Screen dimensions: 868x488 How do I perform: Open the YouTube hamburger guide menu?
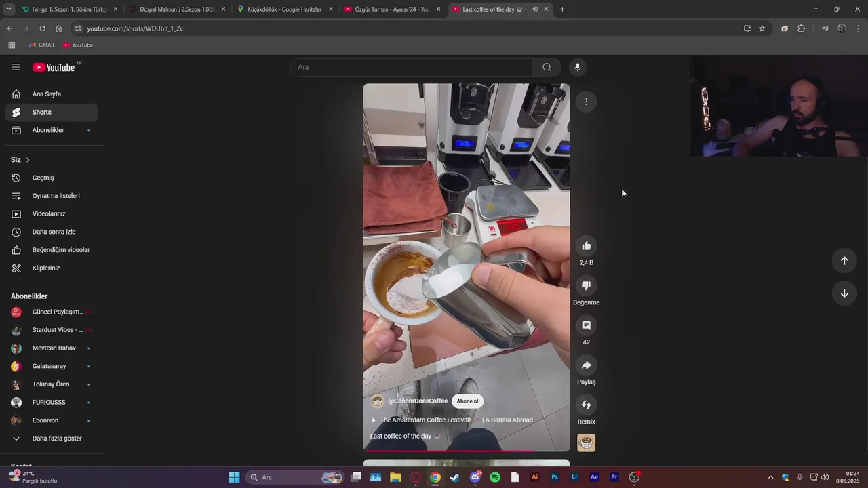pos(16,67)
